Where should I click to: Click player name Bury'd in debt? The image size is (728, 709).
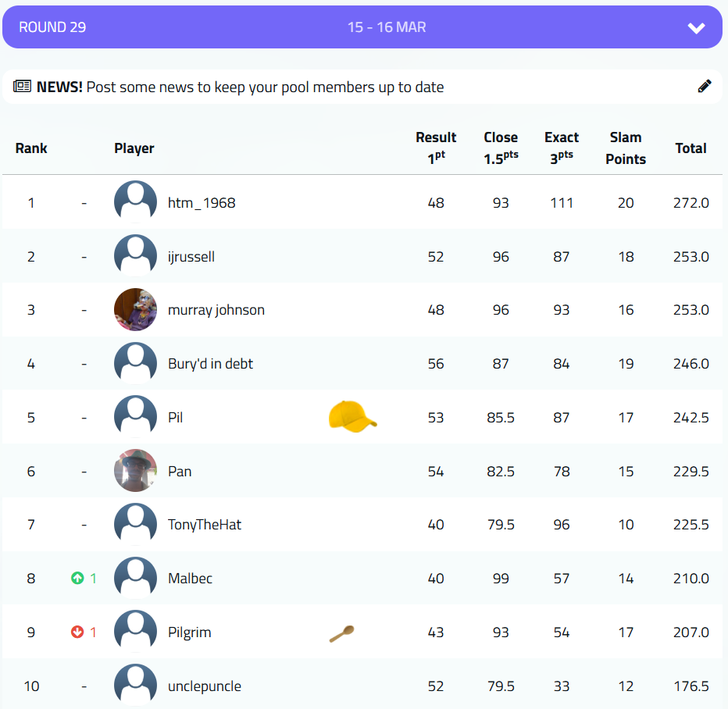(x=210, y=364)
